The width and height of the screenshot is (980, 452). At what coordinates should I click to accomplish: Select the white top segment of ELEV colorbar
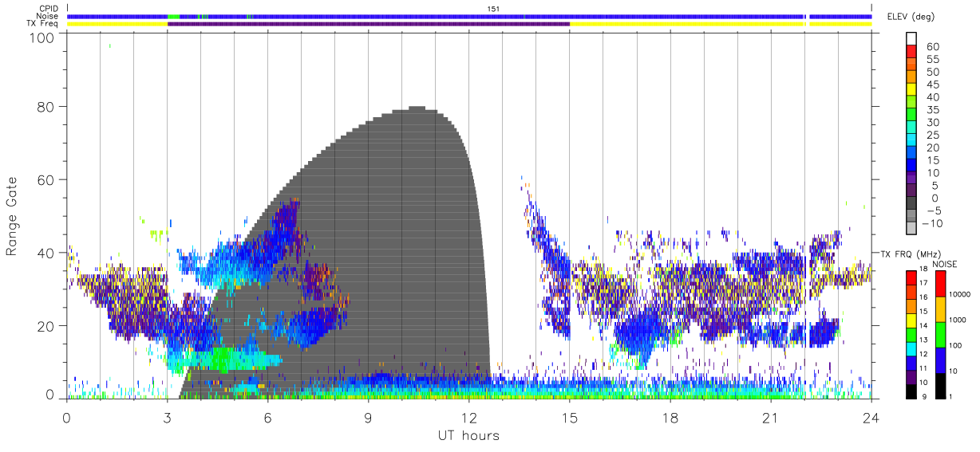pos(911,39)
